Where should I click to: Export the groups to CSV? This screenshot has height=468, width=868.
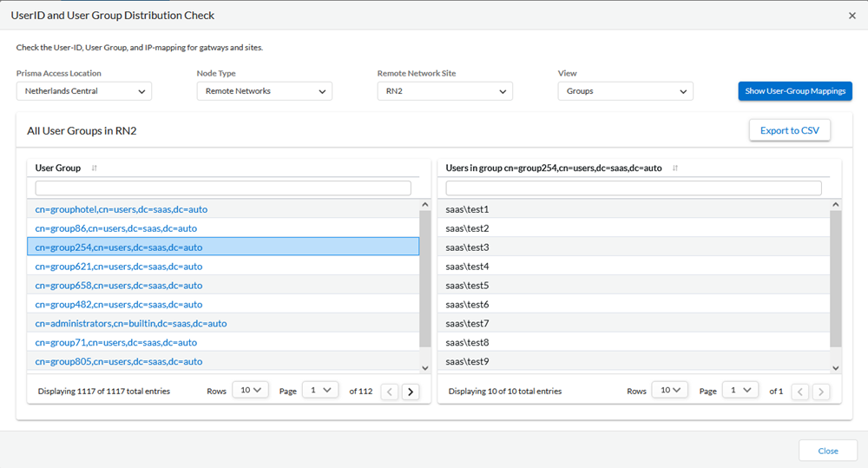pyautogui.click(x=789, y=130)
